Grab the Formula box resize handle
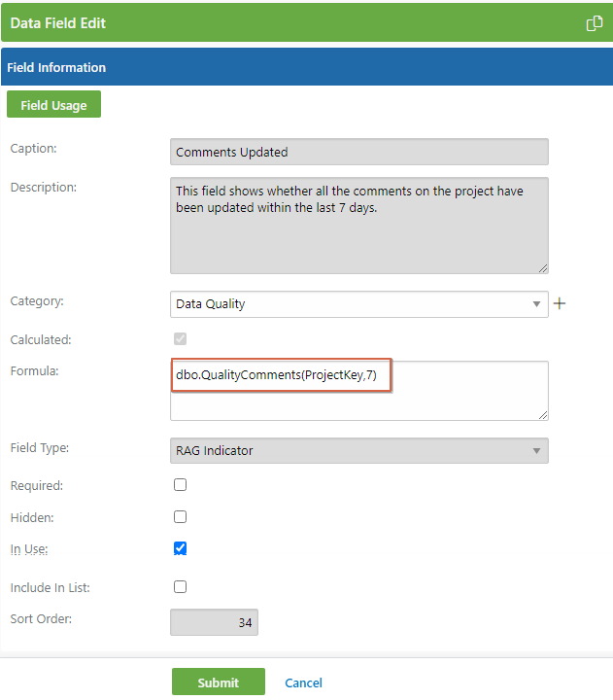The image size is (613, 700). [543, 415]
